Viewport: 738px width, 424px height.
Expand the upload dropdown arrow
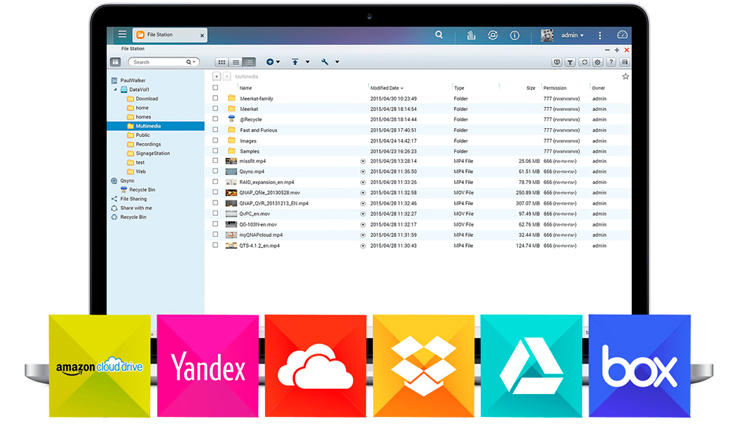pyautogui.click(x=307, y=62)
